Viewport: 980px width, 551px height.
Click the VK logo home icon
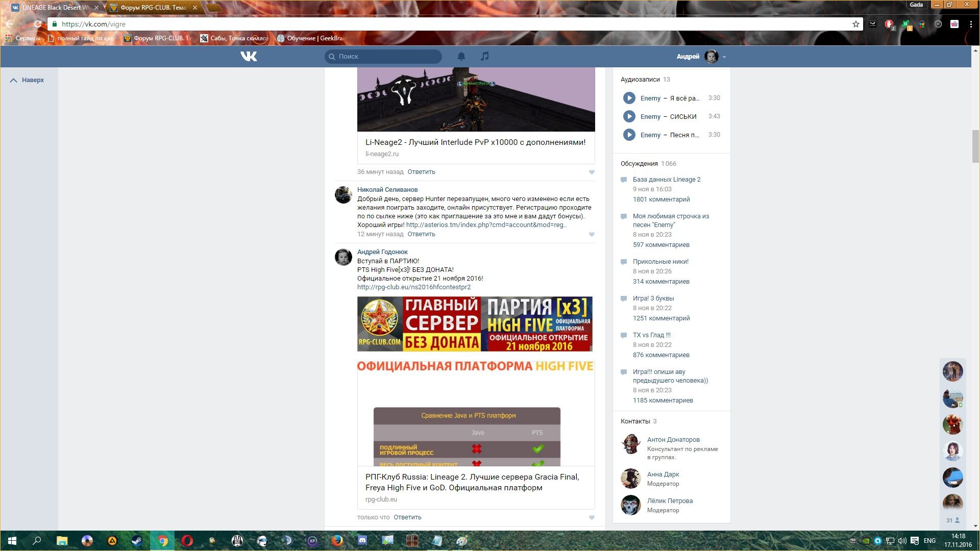249,56
